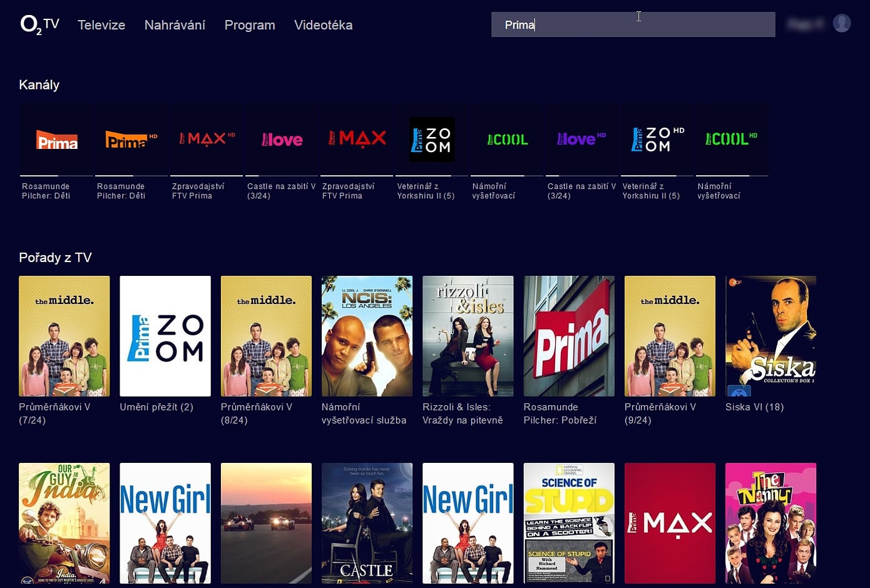
Task: Open the red Prima building poster
Action: [569, 336]
